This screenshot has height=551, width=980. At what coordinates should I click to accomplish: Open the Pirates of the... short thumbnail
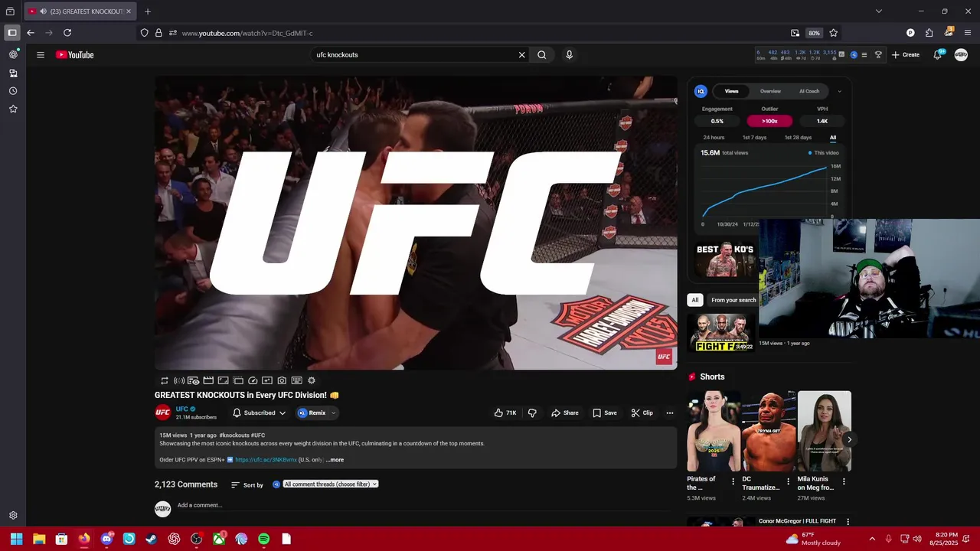tap(714, 432)
